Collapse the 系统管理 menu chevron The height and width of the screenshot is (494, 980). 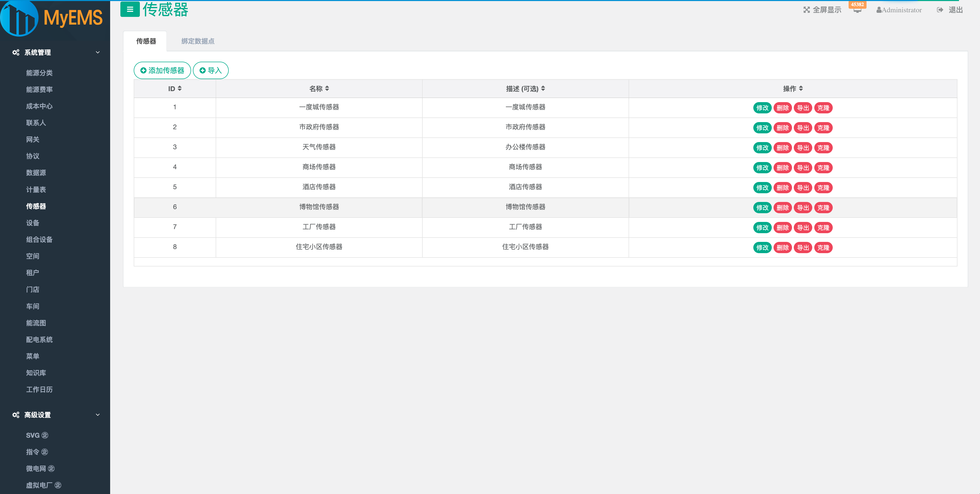(98, 52)
